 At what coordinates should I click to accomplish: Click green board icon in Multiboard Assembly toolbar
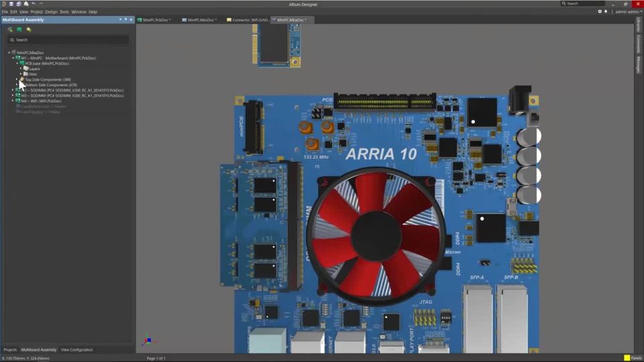pos(19,29)
